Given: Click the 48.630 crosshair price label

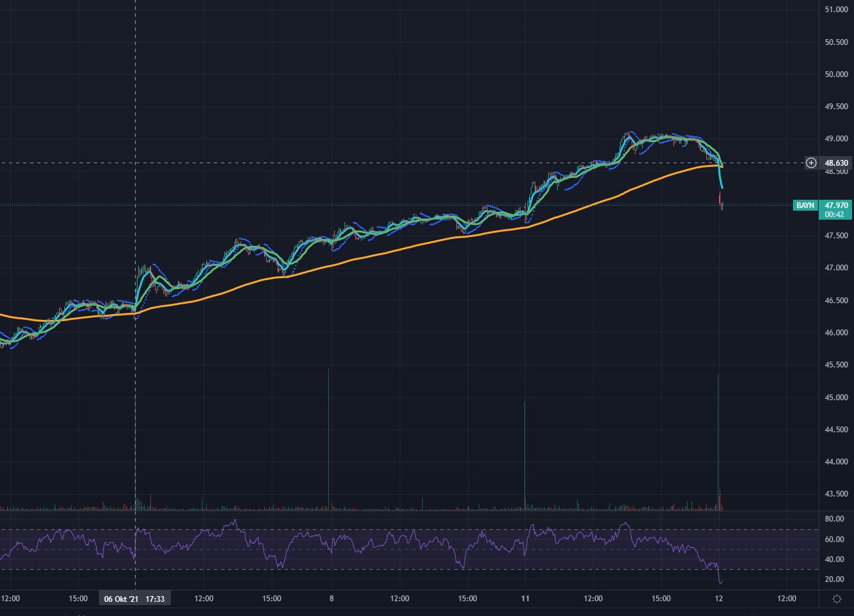Looking at the screenshot, I should 835,163.
